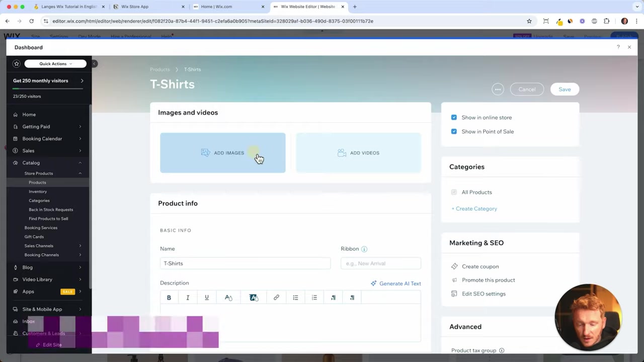Expand the Booking Channels submenu
Viewport: 644px width, 362px height.
80,255
